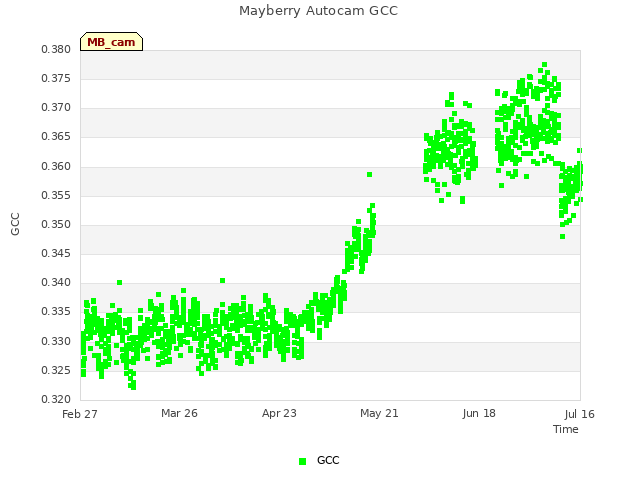Click the 0.355 y-axis value
Image resolution: width=640 pixels, height=480 pixels.
(x=56, y=196)
